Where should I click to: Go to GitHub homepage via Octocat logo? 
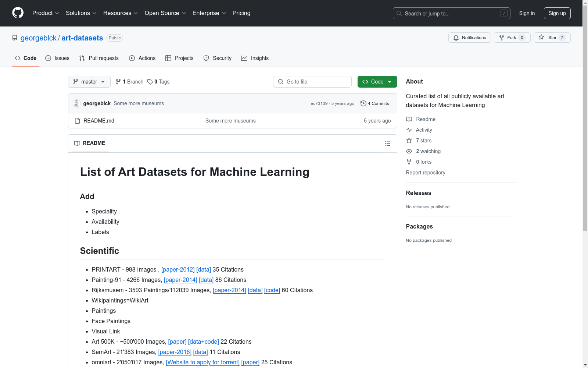coord(18,13)
